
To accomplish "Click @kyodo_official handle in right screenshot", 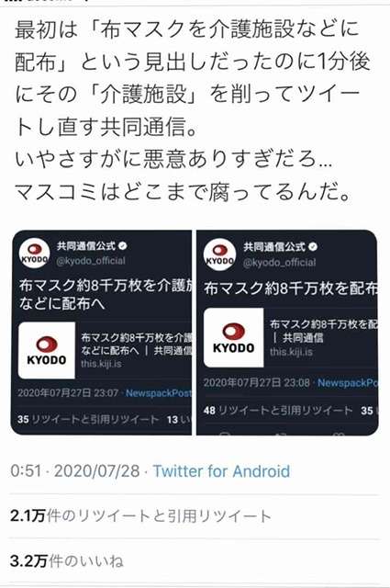I will [x=280, y=263].
